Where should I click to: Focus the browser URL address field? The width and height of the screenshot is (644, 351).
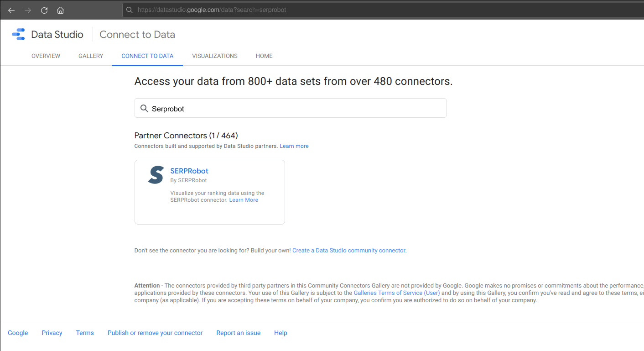(x=383, y=10)
